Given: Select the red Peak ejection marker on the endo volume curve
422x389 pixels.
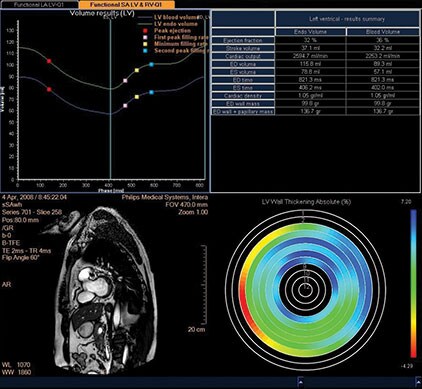Looking at the screenshot, I should [x=49, y=61].
